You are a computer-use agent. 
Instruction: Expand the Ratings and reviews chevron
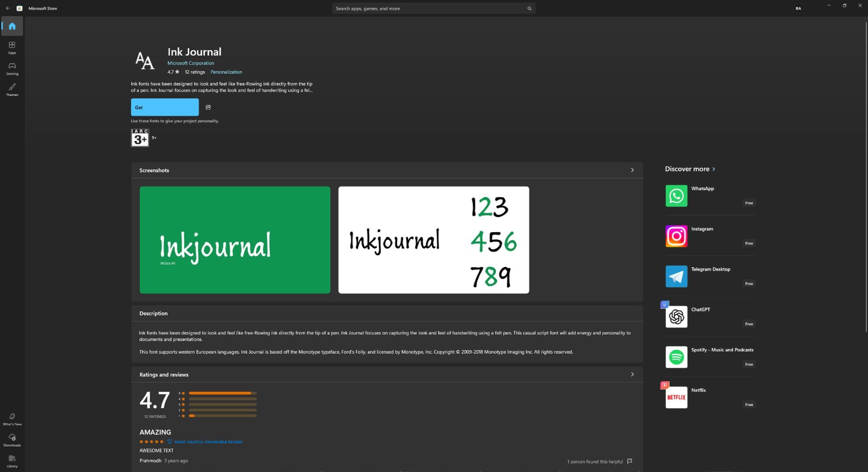pyautogui.click(x=632, y=374)
